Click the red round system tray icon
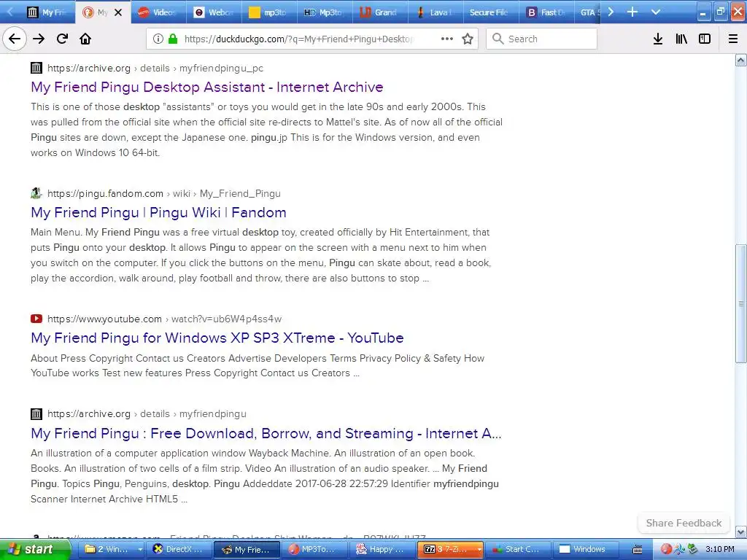 [x=666, y=549]
